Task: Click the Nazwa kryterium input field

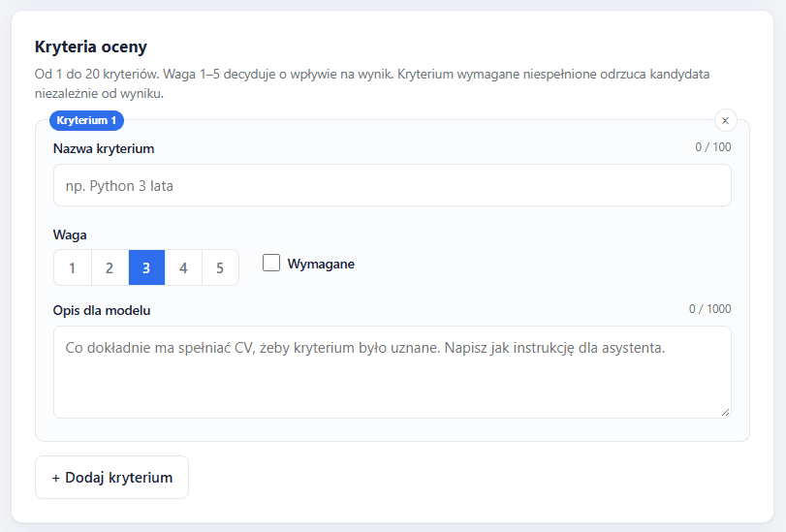Action: pyautogui.click(x=392, y=185)
